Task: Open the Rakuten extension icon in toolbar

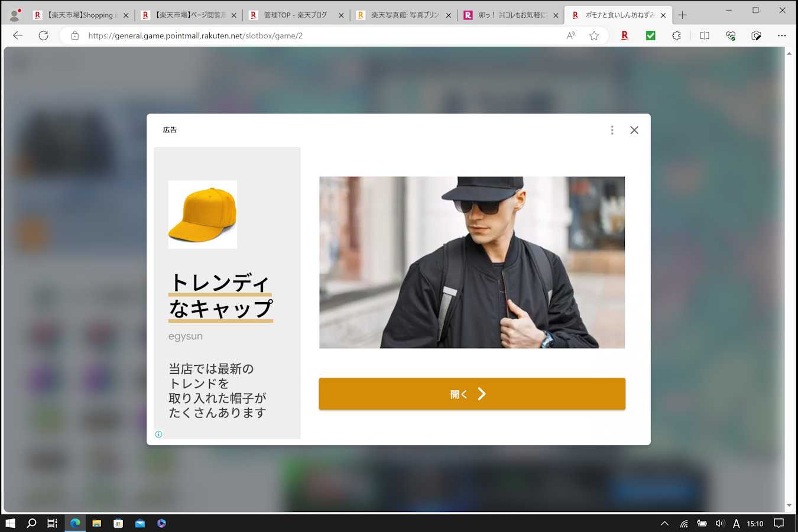Action: coord(624,35)
